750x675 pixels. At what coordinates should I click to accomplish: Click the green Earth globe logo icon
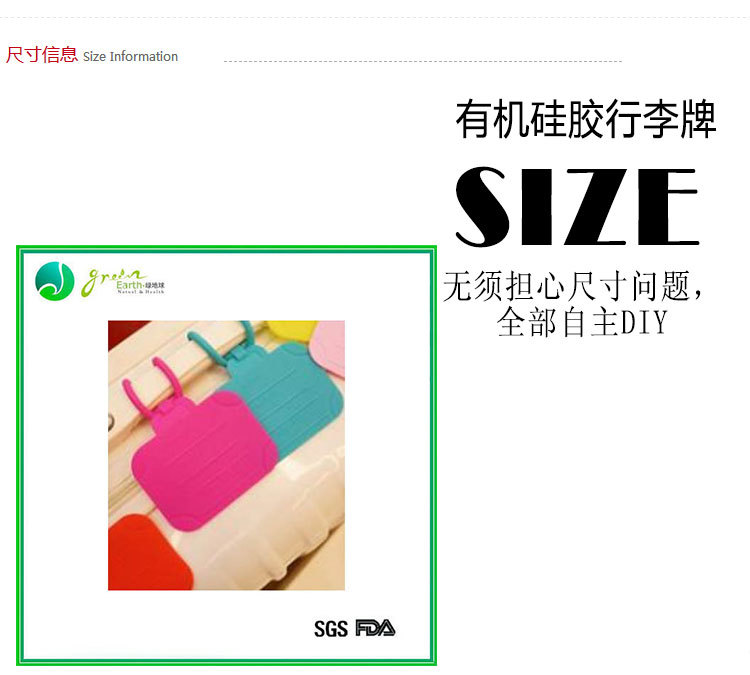[55, 281]
